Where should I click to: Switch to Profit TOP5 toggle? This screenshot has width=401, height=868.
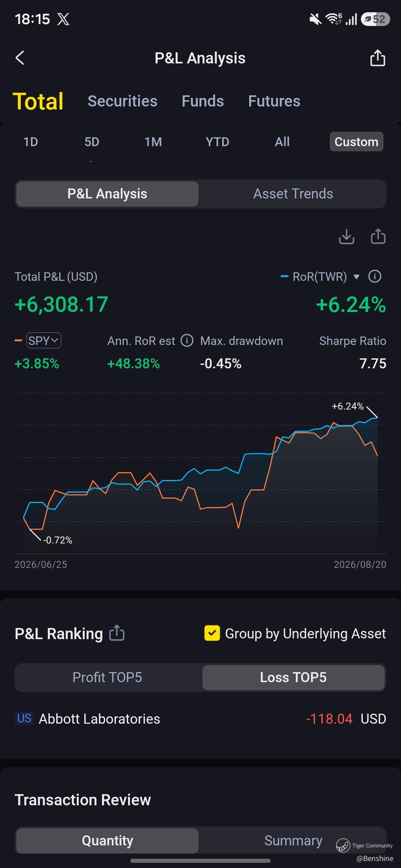click(x=107, y=677)
